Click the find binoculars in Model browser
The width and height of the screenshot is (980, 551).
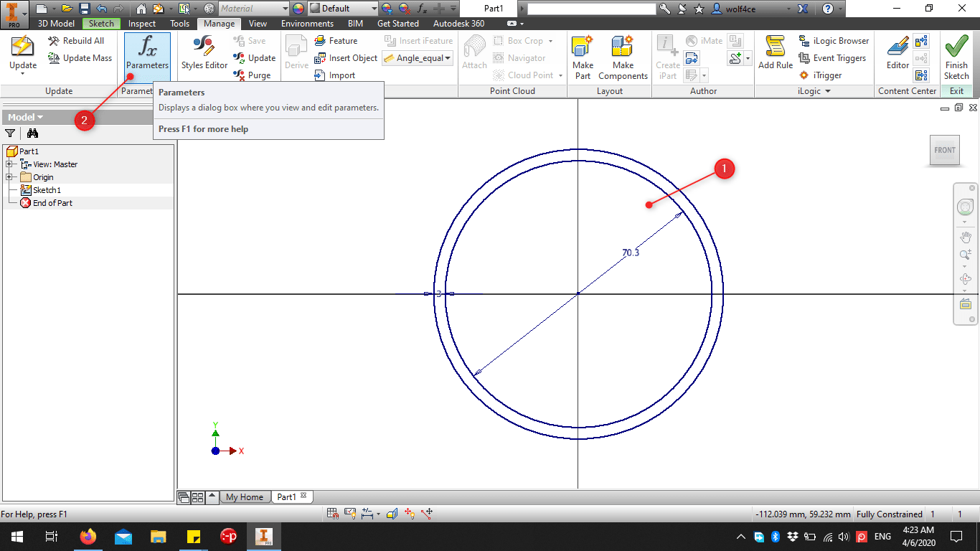[x=32, y=133]
